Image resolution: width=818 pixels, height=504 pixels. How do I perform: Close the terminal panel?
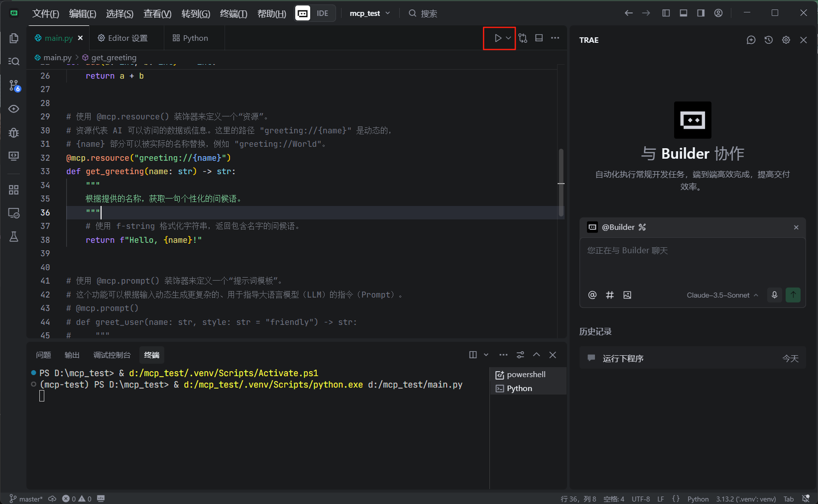coord(553,355)
